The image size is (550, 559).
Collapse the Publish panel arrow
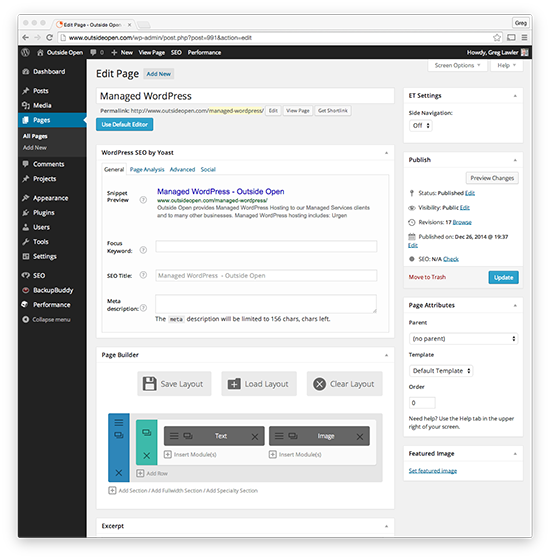coord(515,160)
